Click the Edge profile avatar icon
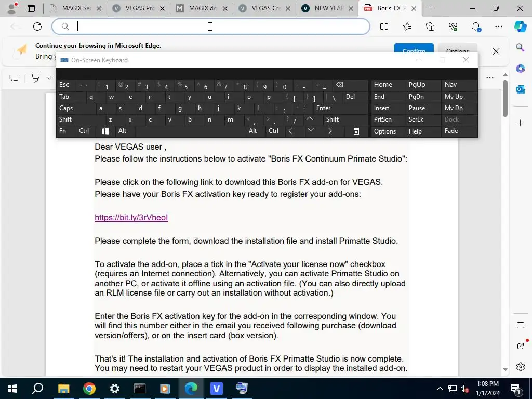 (12, 8)
